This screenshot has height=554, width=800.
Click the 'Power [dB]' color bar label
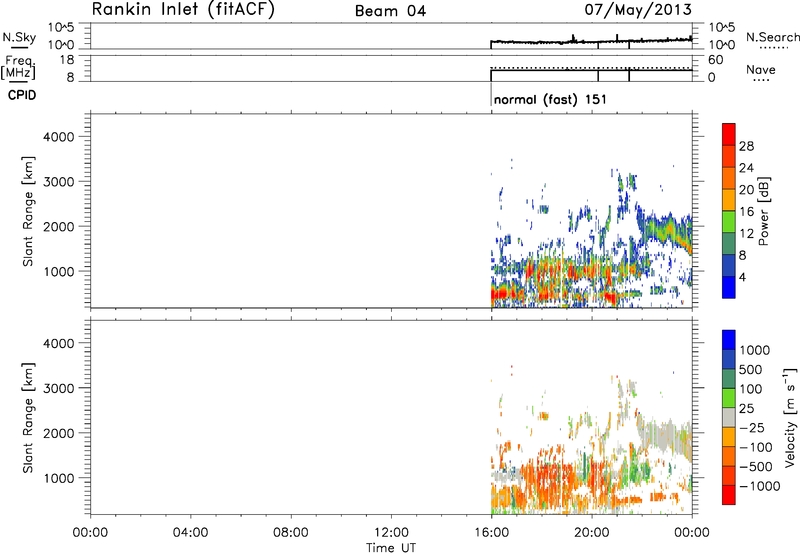763,211
